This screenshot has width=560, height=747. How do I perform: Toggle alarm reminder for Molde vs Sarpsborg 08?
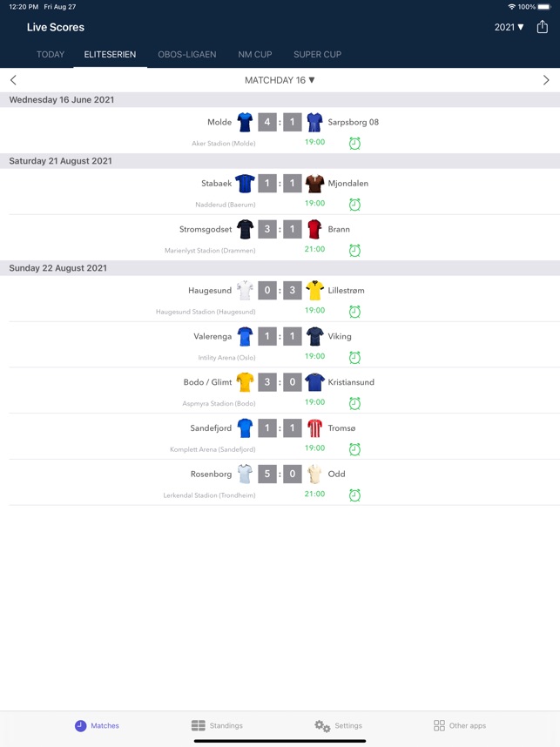point(354,143)
